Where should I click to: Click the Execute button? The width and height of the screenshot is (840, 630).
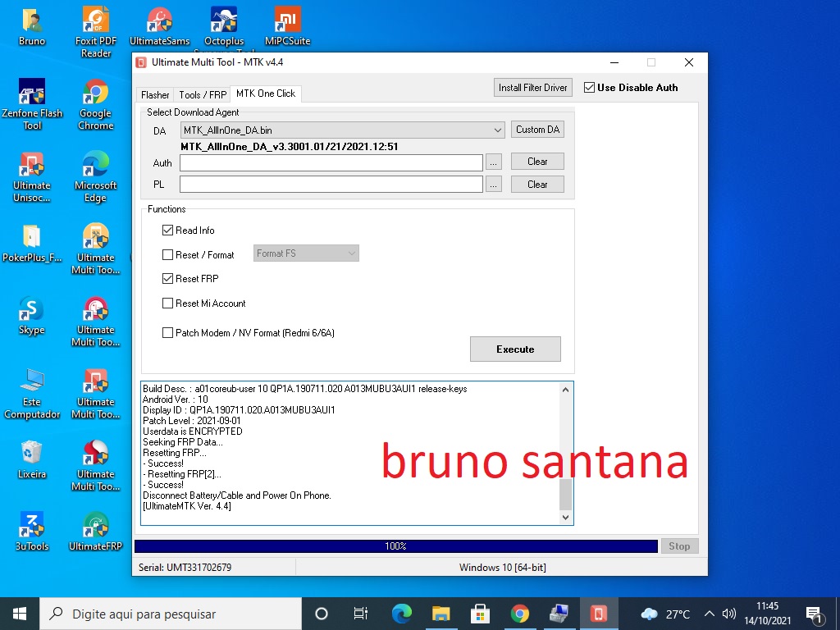[x=515, y=349]
